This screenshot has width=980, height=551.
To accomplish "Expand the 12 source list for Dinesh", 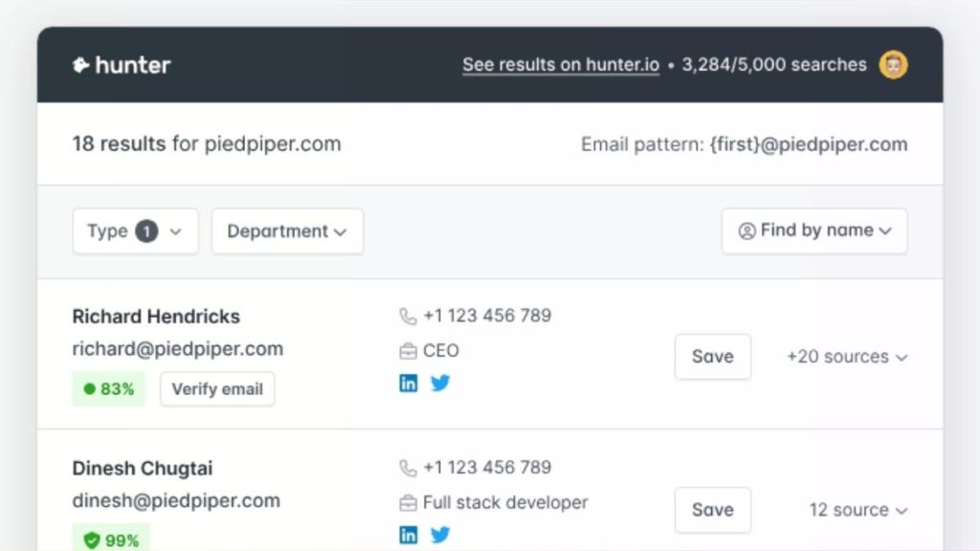I will click(x=857, y=510).
